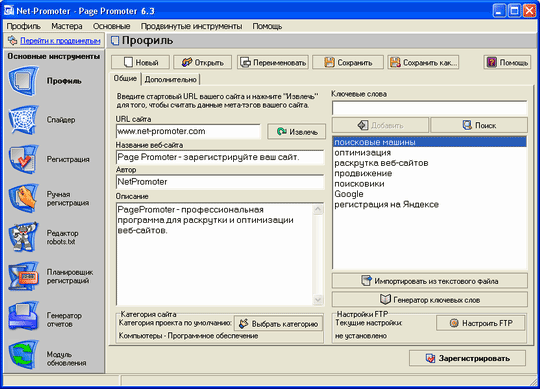This screenshot has height=389, width=540.
Task: Click Переименовать to rename profile
Action: [x=273, y=63]
